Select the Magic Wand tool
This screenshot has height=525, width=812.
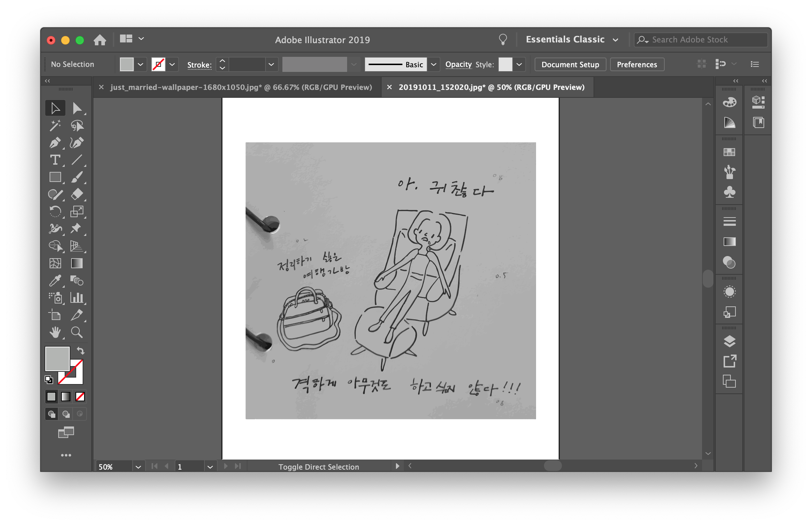[55, 125]
